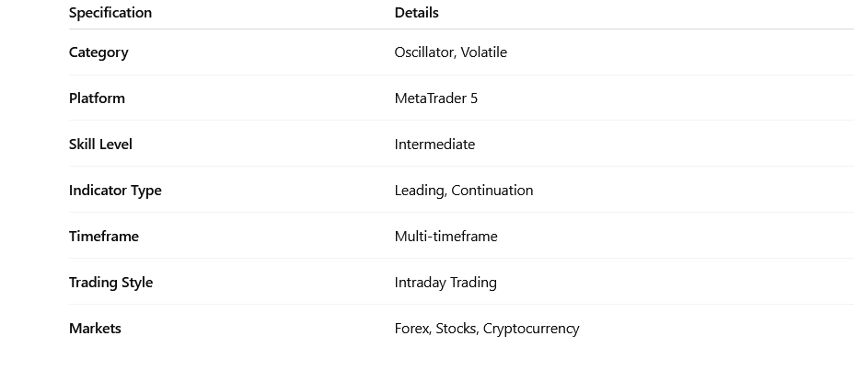Click the word Stocks in Markets details
This screenshot has height=371, width=868.
[456, 329]
